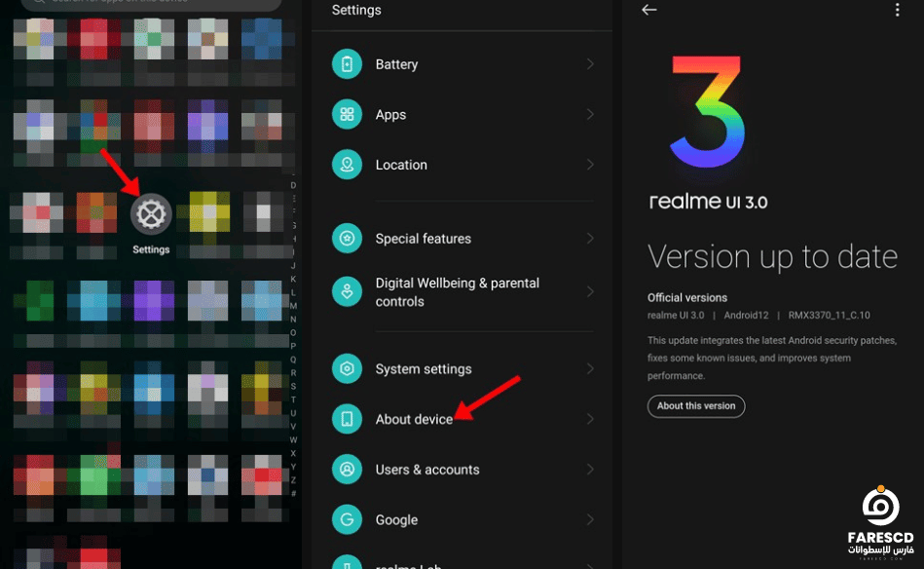The image size is (924, 569).
Task: Tap the About device phone icon
Action: (347, 419)
